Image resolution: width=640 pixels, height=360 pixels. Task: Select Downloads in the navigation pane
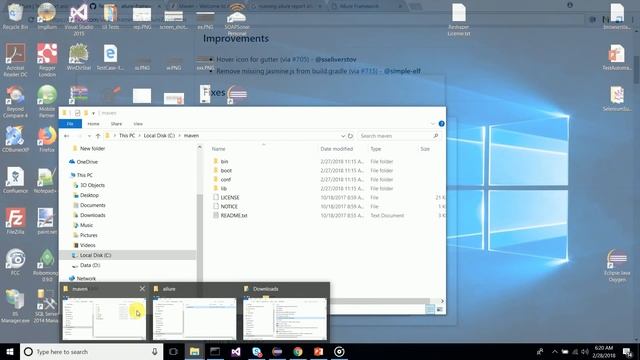93,215
